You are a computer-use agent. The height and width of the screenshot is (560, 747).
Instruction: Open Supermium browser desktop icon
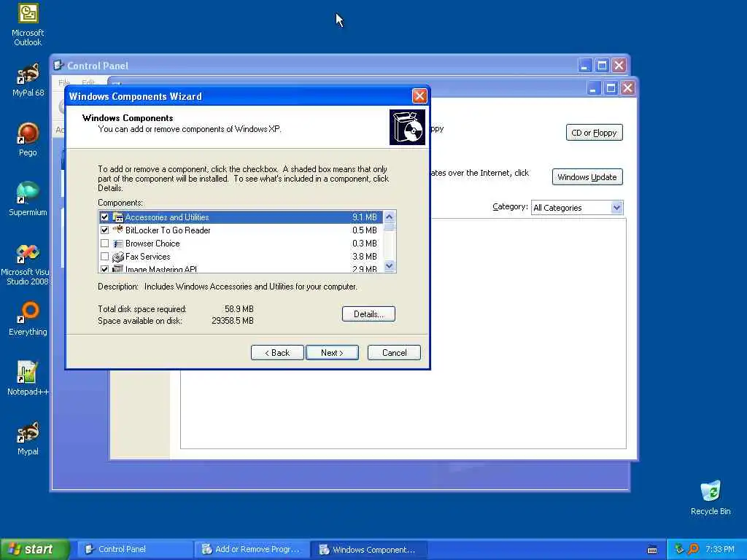(x=28, y=200)
